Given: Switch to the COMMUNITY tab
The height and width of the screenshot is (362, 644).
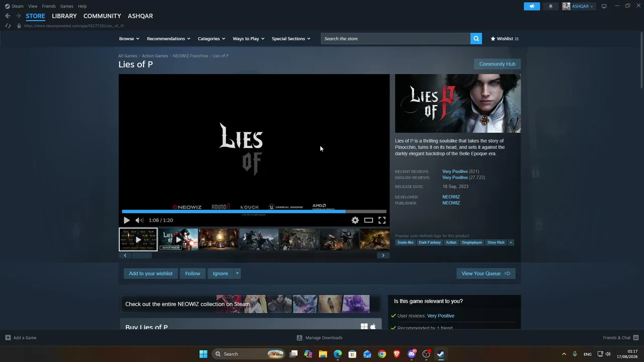Looking at the screenshot, I should pos(102,16).
